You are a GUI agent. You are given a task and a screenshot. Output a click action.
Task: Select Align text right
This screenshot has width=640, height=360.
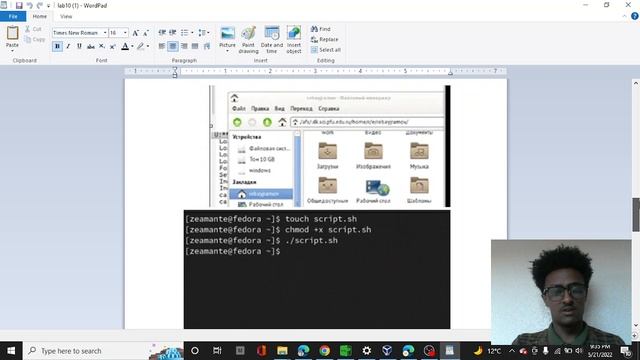tap(184, 46)
